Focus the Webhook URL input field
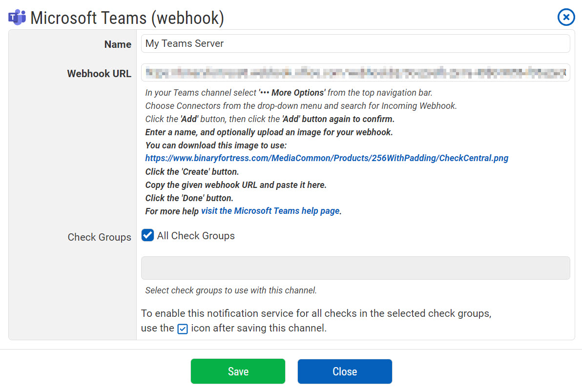Screen dimensions: 582x392 coord(355,73)
